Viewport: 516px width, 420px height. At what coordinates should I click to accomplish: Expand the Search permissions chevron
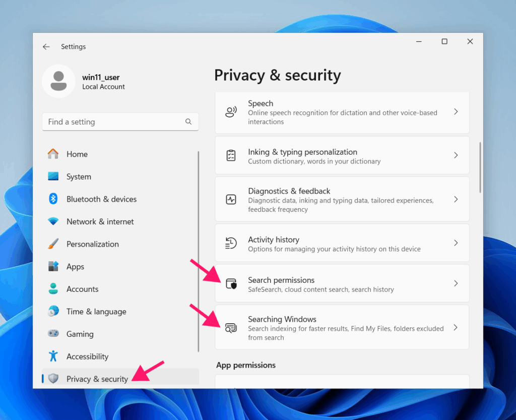click(x=456, y=283)
